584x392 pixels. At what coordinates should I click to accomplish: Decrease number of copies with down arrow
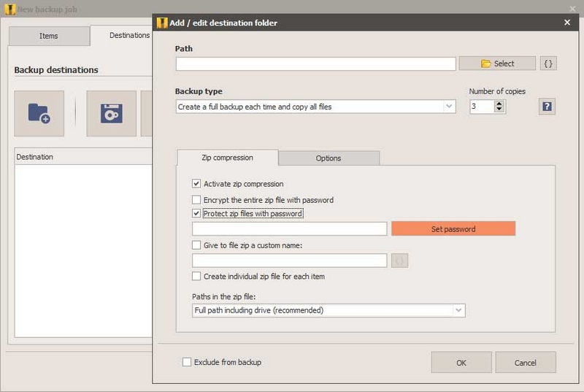click(x=499, y=109)
